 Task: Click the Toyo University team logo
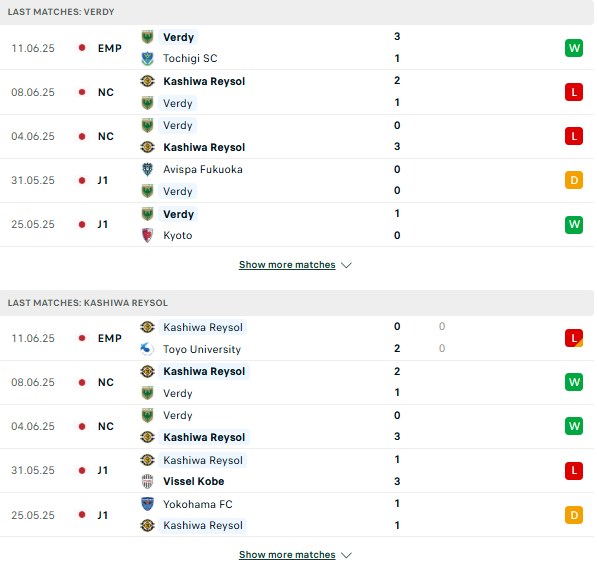point(147,349)
